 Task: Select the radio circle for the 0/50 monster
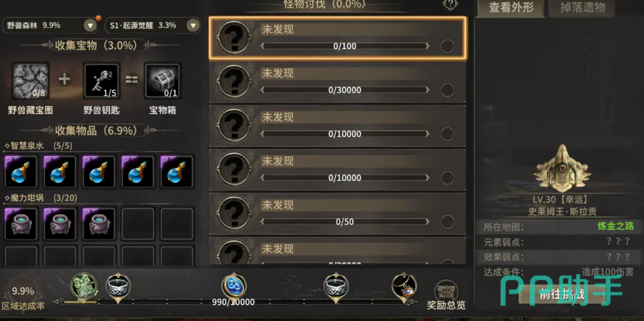click(x=448, y=221)
